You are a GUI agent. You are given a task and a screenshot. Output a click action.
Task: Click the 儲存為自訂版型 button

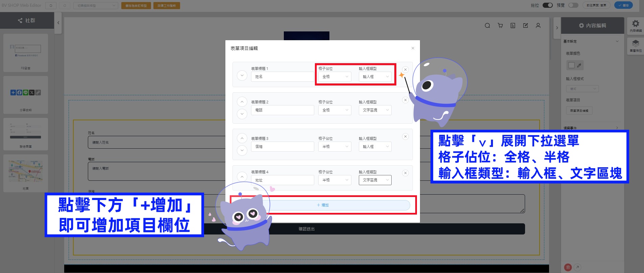click(x=136, y=6)
